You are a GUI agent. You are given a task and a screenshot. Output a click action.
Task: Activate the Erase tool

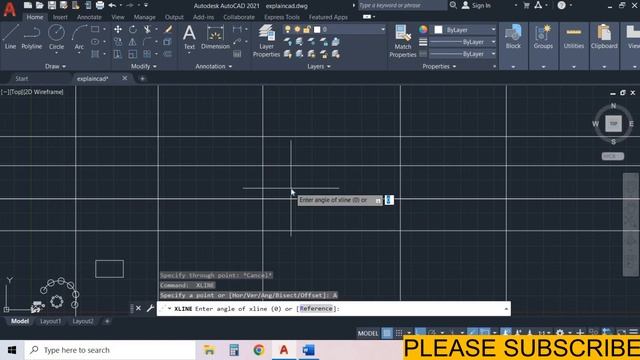coord(168,29)
